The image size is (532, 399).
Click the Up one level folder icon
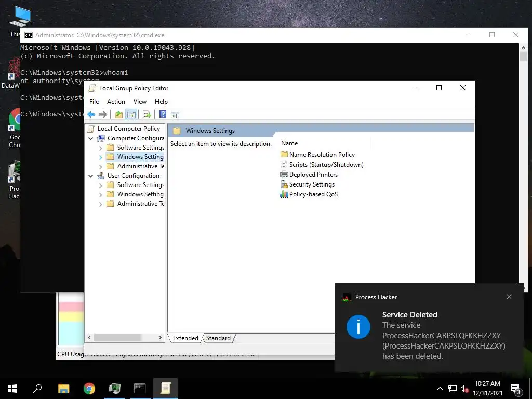pyautogui.click(x=119, y=115)
